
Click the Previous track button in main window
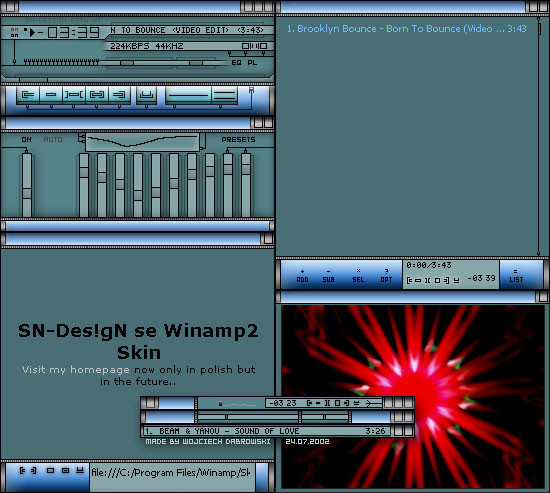tap(28, 95)
